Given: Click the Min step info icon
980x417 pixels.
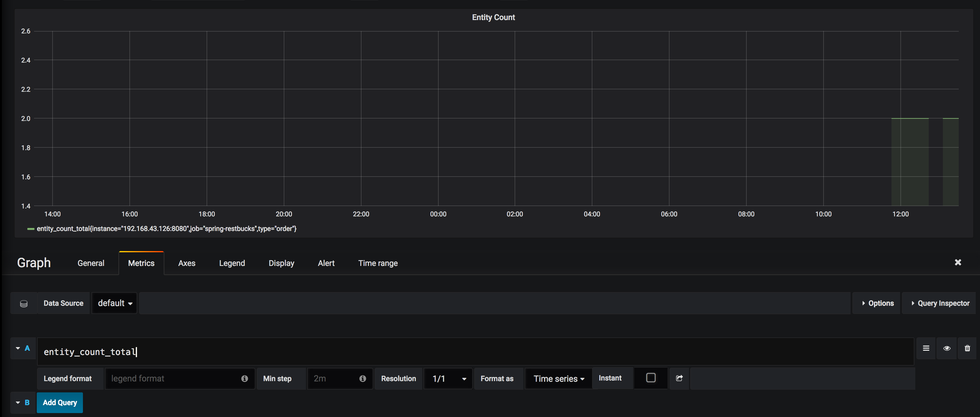Looking at the screenshot, I should [362, 379].
